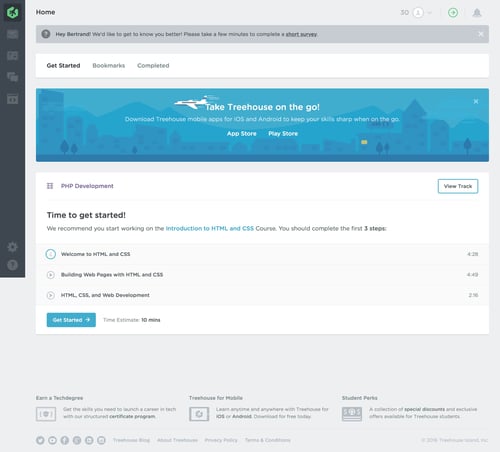Open Building Web Pages with HTML and CSS

pos(112,275)
